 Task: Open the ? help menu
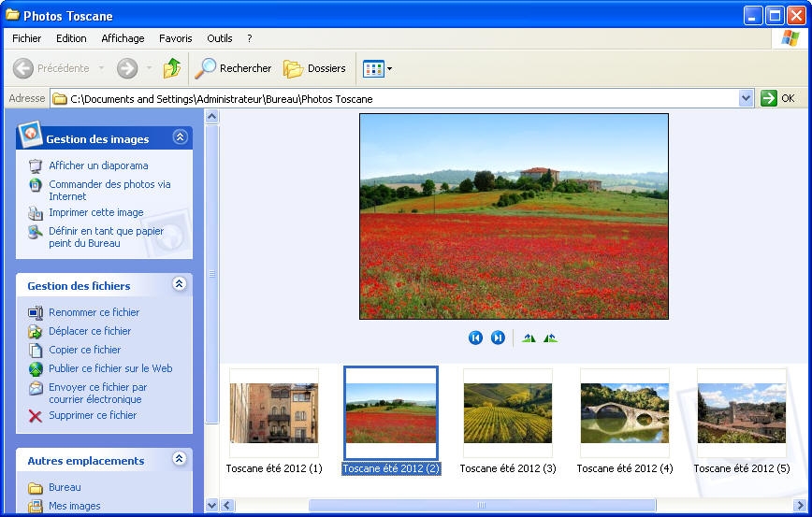coord(250,38)
